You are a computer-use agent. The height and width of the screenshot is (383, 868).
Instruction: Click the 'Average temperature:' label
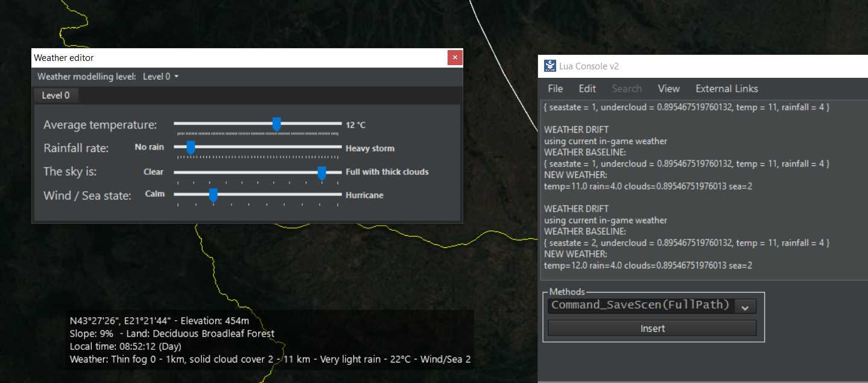point(100,125)
